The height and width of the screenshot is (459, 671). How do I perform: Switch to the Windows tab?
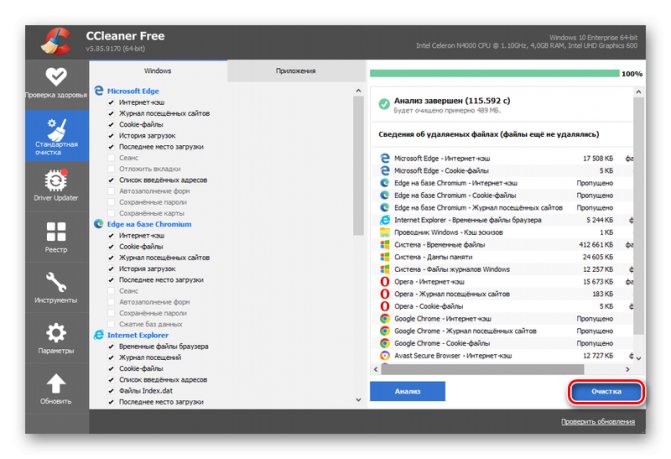point(157,71)
